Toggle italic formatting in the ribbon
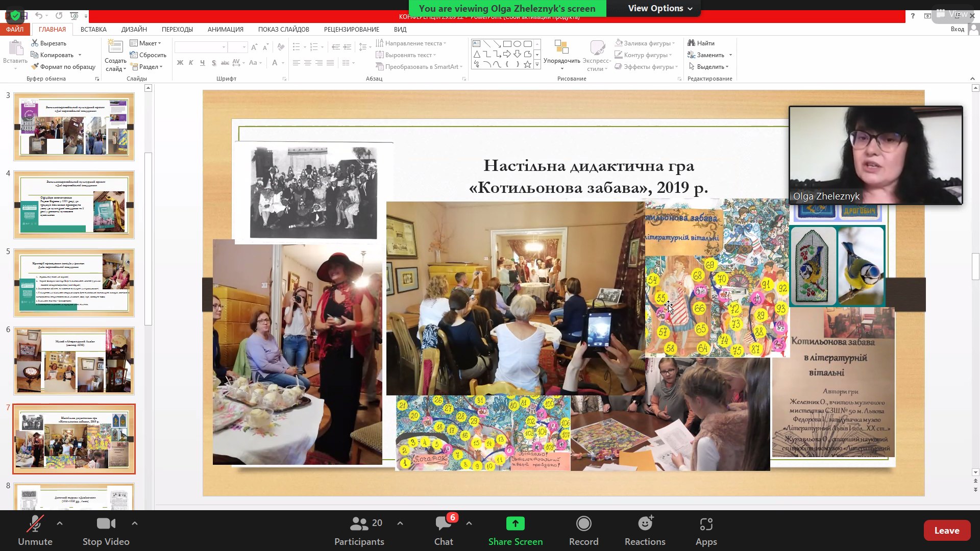Viewport: 980px width, 551px height. point(191,63)
